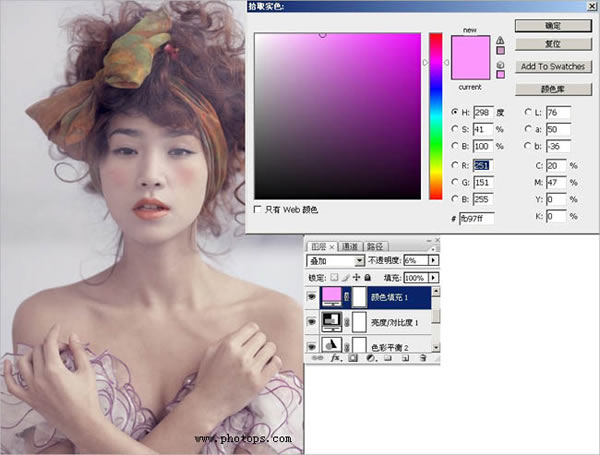
Task: Click the lock position move icon
Action: pyautogui.click(x=356, y=277)
